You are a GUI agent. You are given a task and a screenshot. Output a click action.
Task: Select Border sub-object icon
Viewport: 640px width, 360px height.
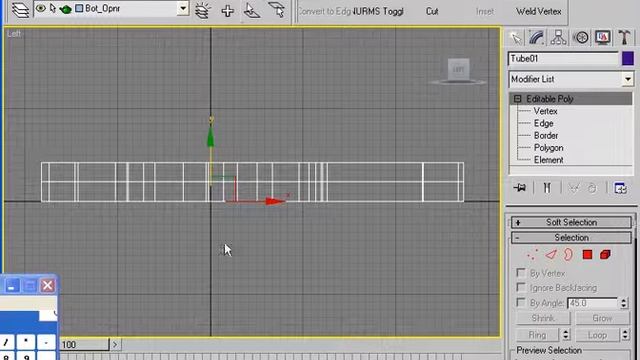tap(568, 255)
